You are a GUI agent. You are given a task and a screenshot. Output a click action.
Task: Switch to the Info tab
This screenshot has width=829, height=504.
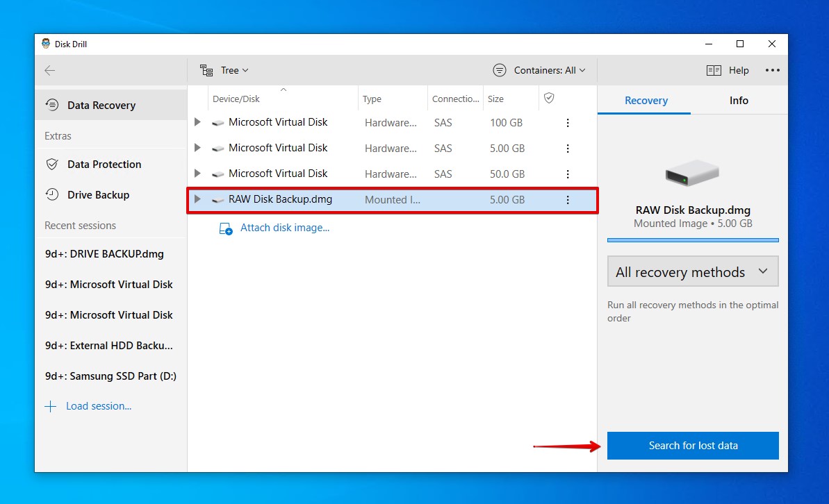click(739, 101)
